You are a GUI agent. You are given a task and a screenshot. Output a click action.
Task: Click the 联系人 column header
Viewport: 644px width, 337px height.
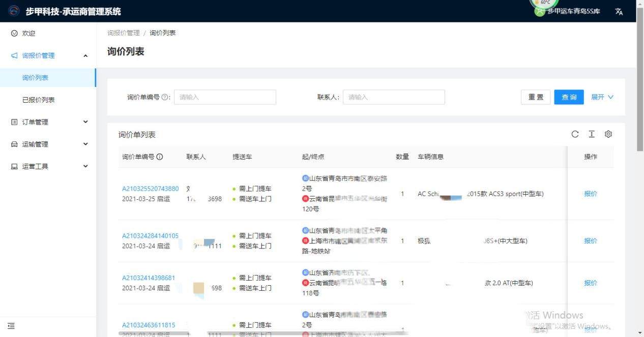pyautogui.click(x=196, y=157)
